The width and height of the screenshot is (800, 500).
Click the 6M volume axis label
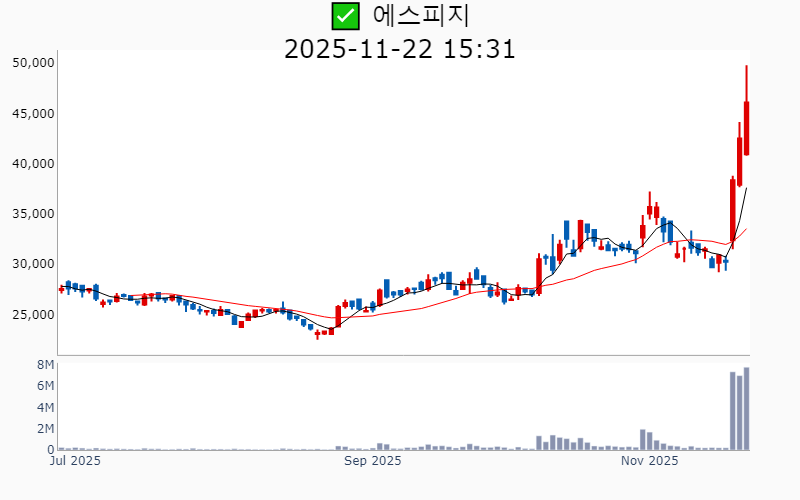click(x=45, y=386)
